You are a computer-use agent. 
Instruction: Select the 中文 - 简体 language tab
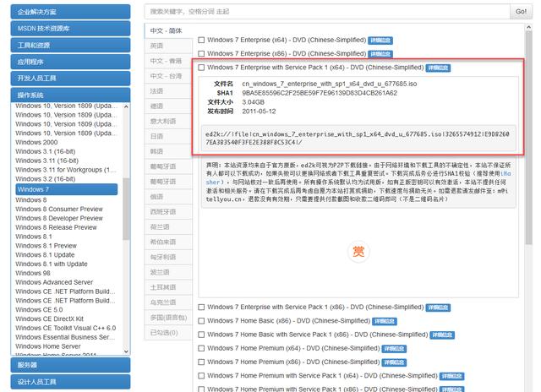[x=168, y=30]
